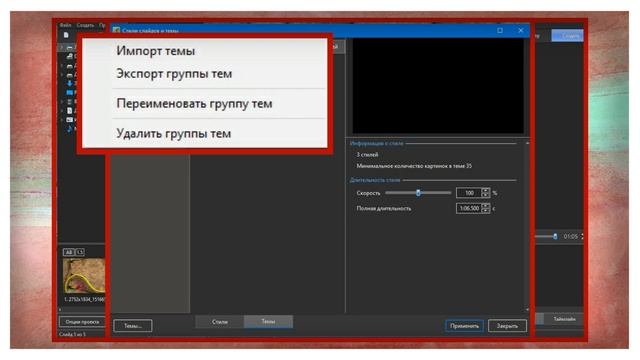The height and width of the screenshot is (360, 640).
Task: Click the dialog title bar app icon
Action: 116,30
